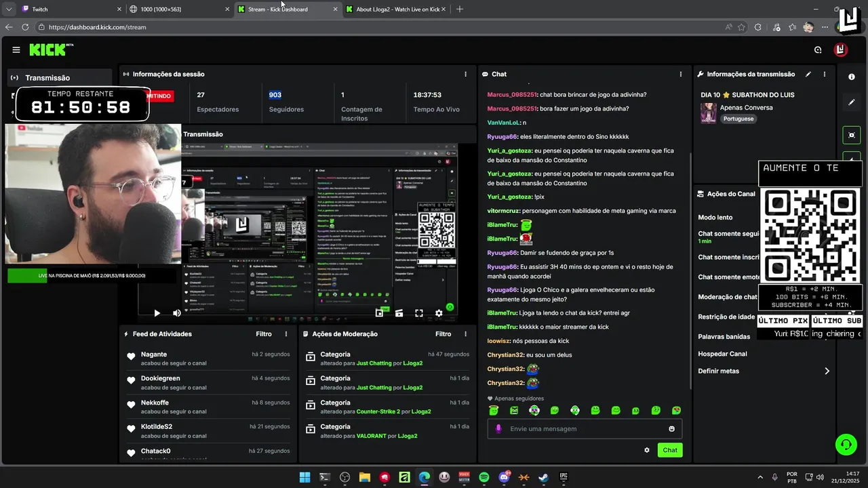Click VALORANT category link

(372, 436)
